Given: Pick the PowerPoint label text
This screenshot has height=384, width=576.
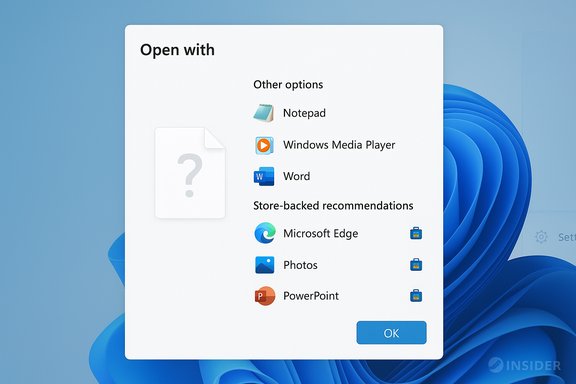Looking at the screenshot, I should pyautogui.click(x=311, y=296).
